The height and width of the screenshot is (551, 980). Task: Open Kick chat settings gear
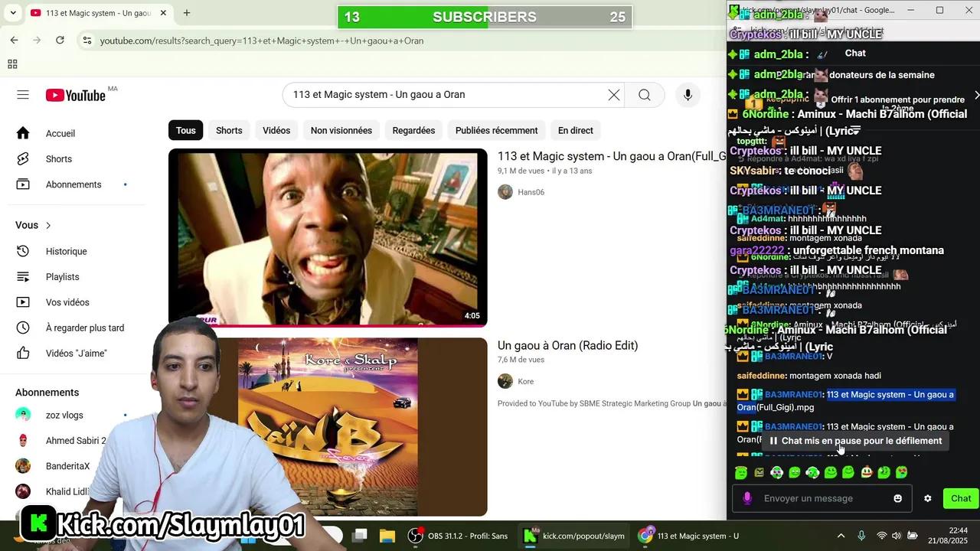pyautogui.click(x=928, y=498)
